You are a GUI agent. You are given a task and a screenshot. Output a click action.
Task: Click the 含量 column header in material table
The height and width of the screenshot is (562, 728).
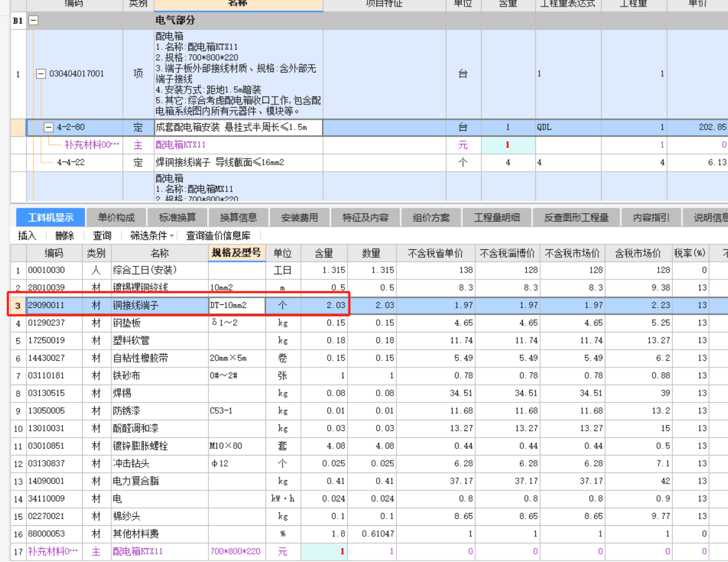(x=324, y=253)
